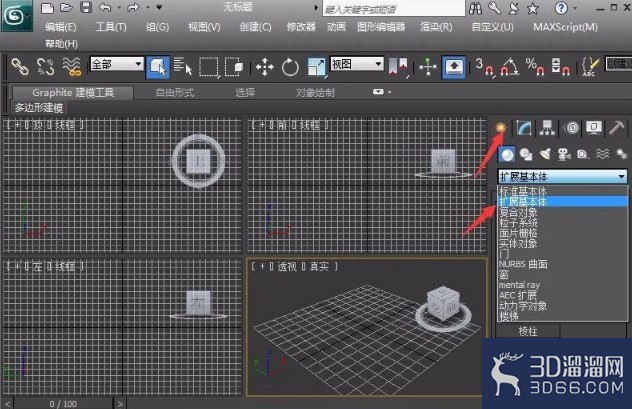
Task: Switch to Modify command panel tab
Action: pos(524,128)
